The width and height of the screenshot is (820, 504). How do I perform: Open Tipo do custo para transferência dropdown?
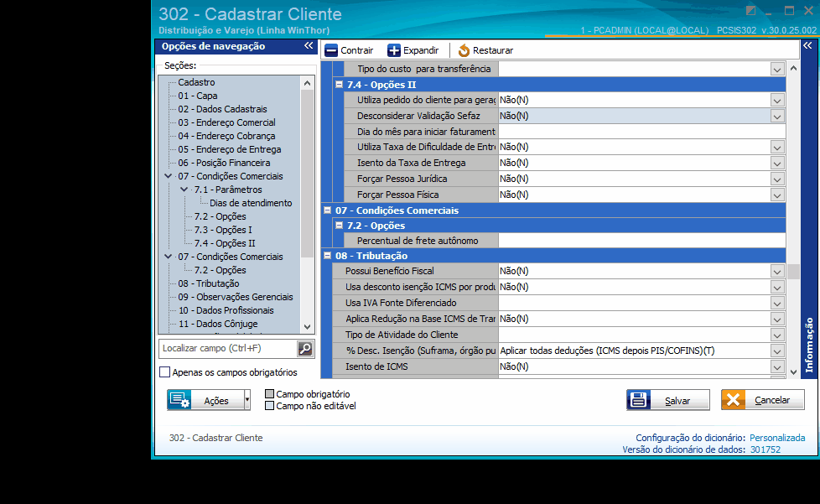(777, 69)
